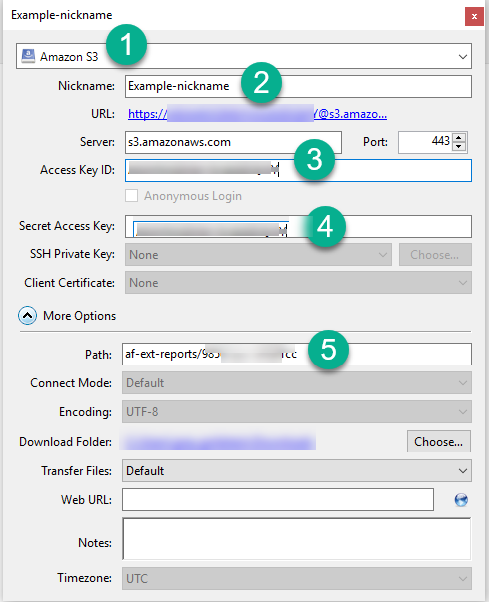The width and height of the screenshot is (489, 602).
Task: Close the Example-nickname dialog
Action: coord(474,16)
